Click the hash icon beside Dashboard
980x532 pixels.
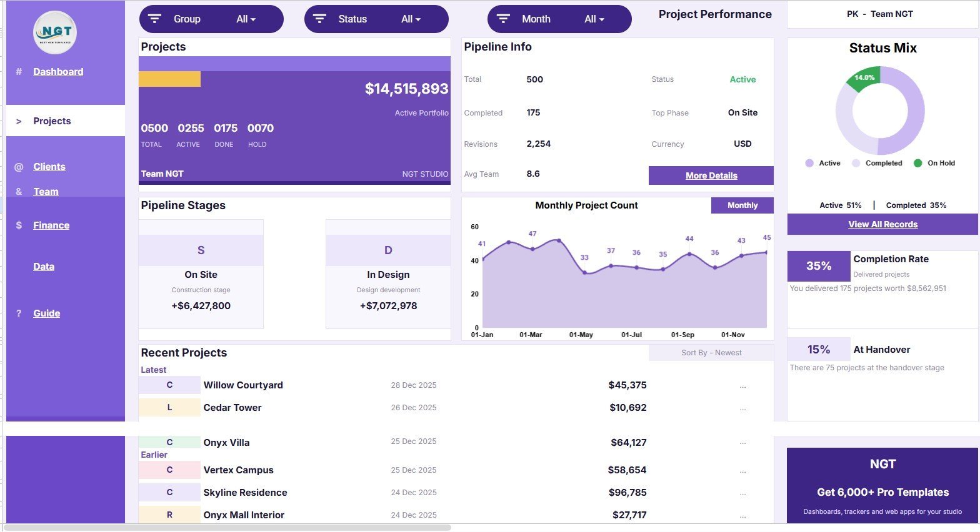(19, 72)
